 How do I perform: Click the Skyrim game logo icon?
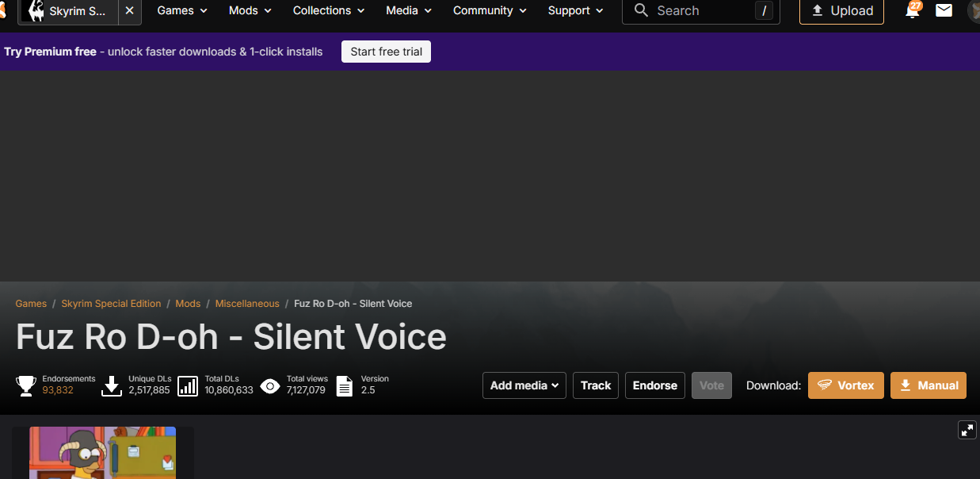[x=36, y=10]
